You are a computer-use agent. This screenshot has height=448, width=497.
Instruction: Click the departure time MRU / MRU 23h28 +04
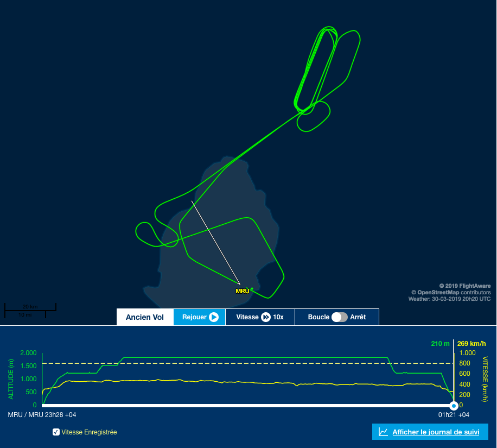pos(42,415)
